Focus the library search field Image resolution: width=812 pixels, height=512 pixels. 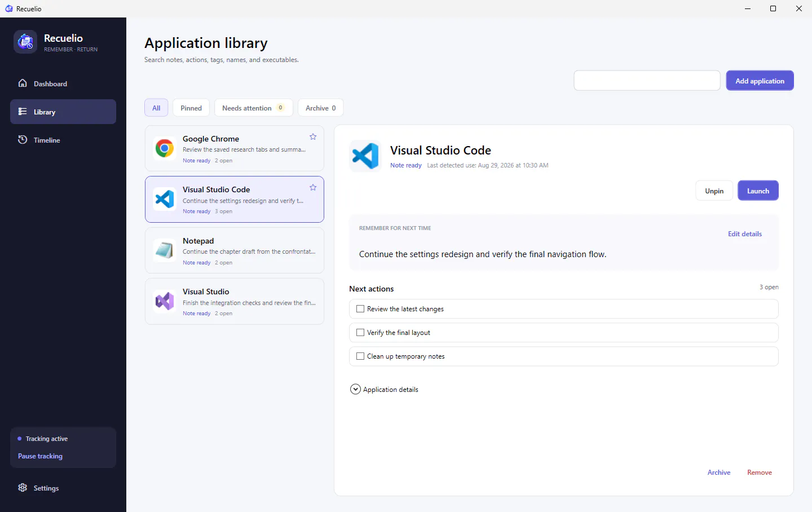pos(647,81)
